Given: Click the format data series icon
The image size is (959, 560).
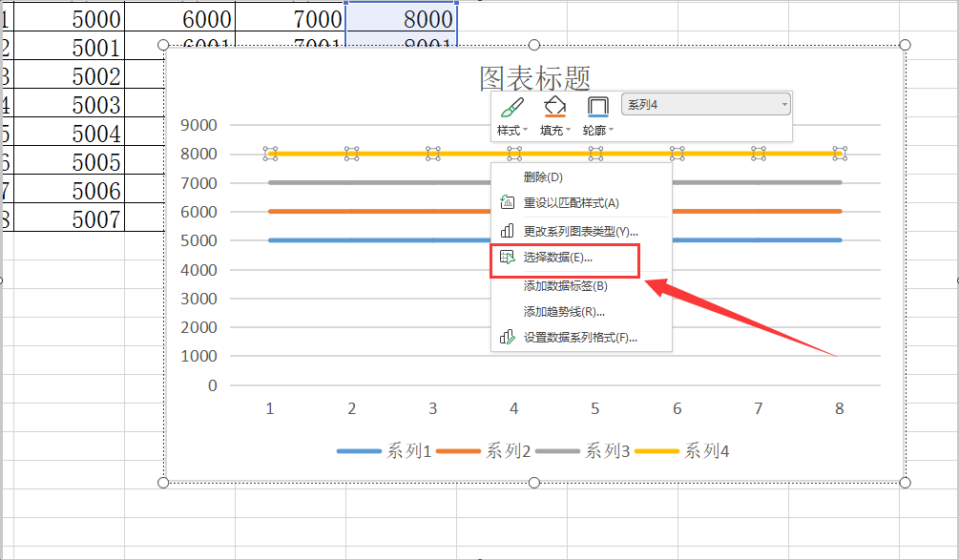Looking at the screenshot, I should click(507, 337).
